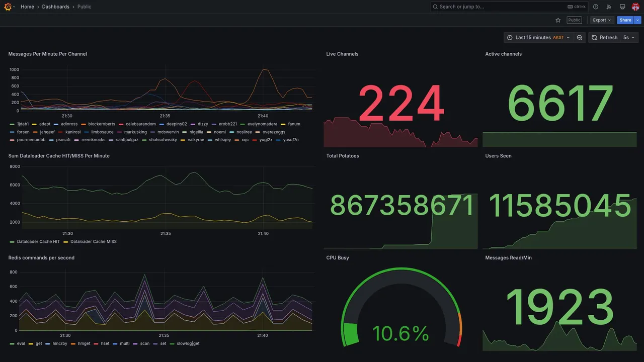Open the Export dropdown menu
Viewport: 644px width, 362px height.
tap(602, 20)
